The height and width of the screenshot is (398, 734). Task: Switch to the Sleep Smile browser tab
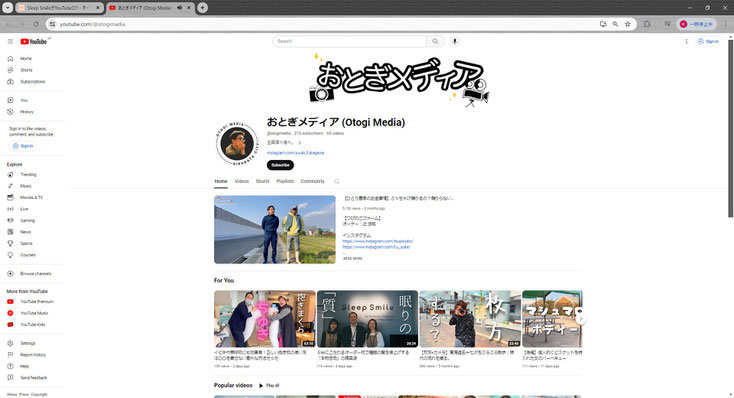coord(59,8)
